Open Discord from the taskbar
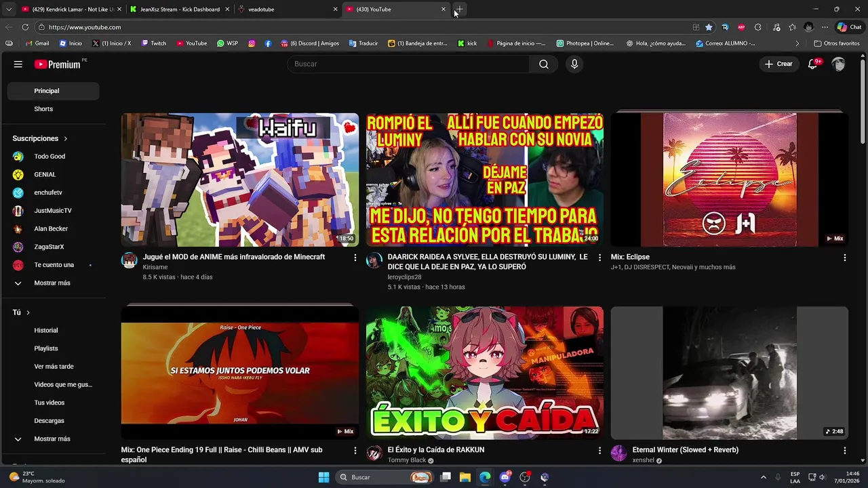This screenshot has width=868, height=488. 505,477
